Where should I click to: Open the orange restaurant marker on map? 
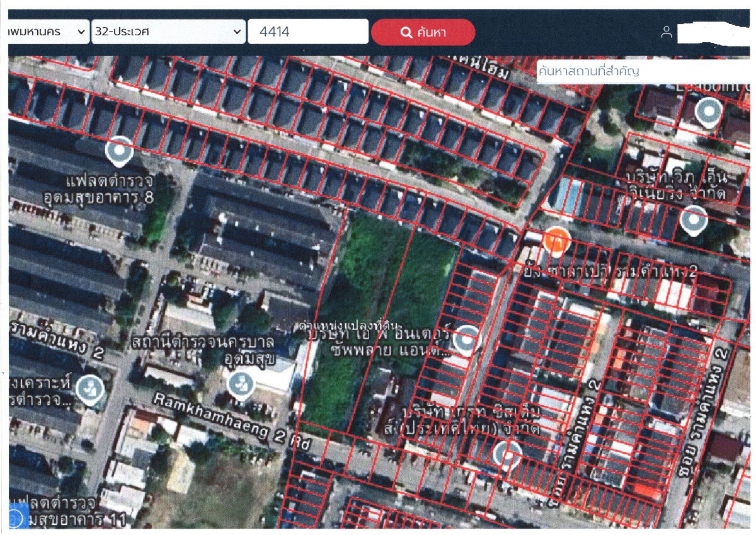pos(556,241)
